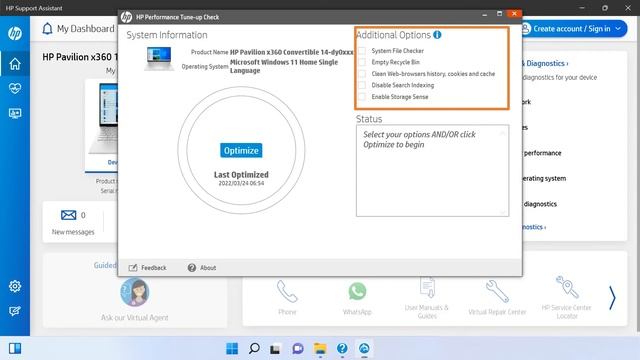Image resolution: width=640 pixels, height=360 pixels.
Task: Enable the System File Checker checkbox
Action: point(362,51)
